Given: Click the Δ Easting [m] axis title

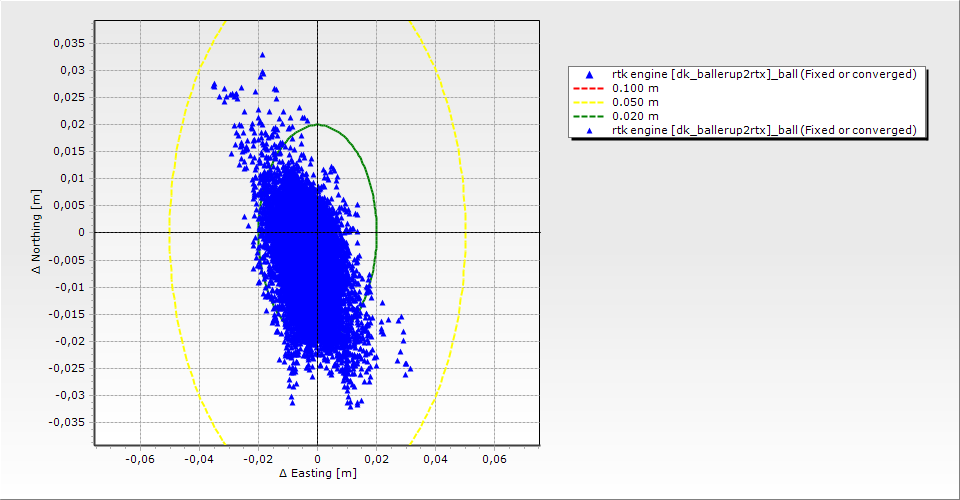Looking at the screenshot, I should 318,473.
